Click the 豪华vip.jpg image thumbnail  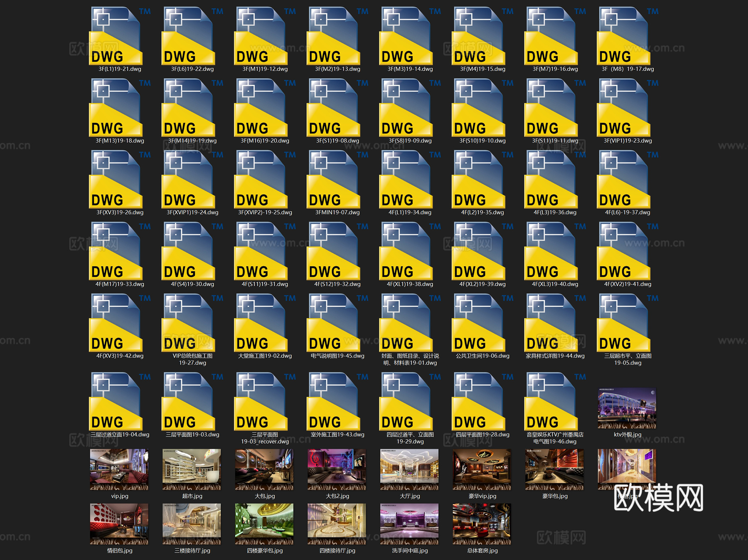(x=482, y=470)
